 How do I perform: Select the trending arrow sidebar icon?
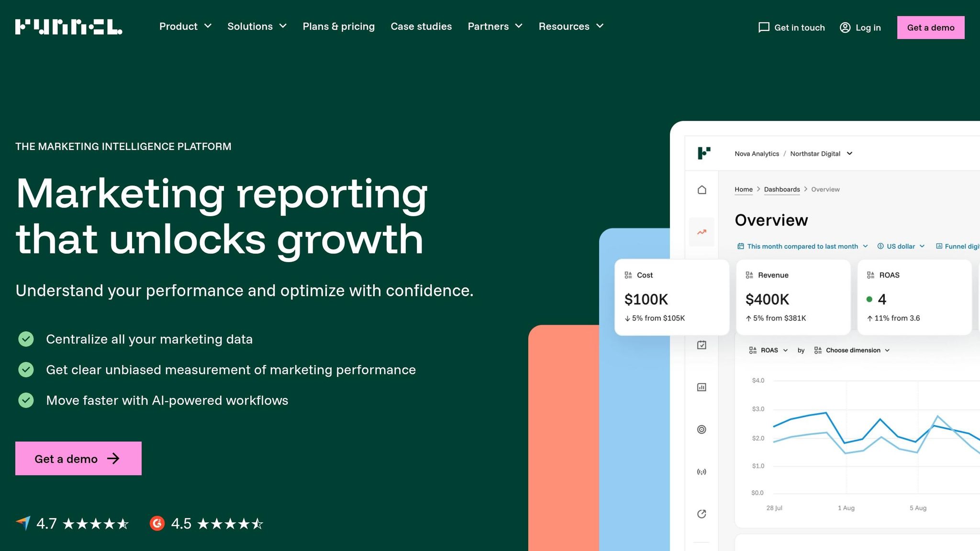[702, 232]
